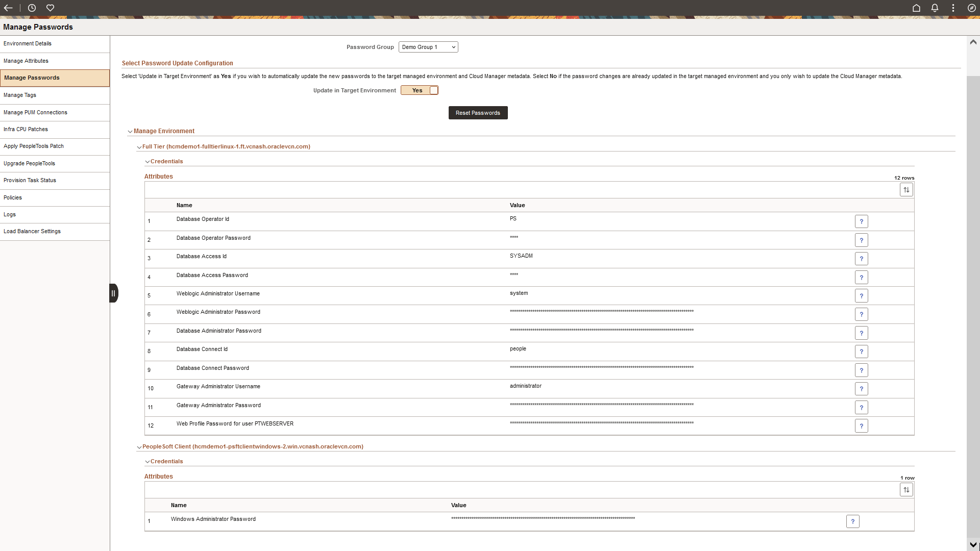Click the Reset Passwords button
Viewport: 980px width, 551px height.
[478, 113]
